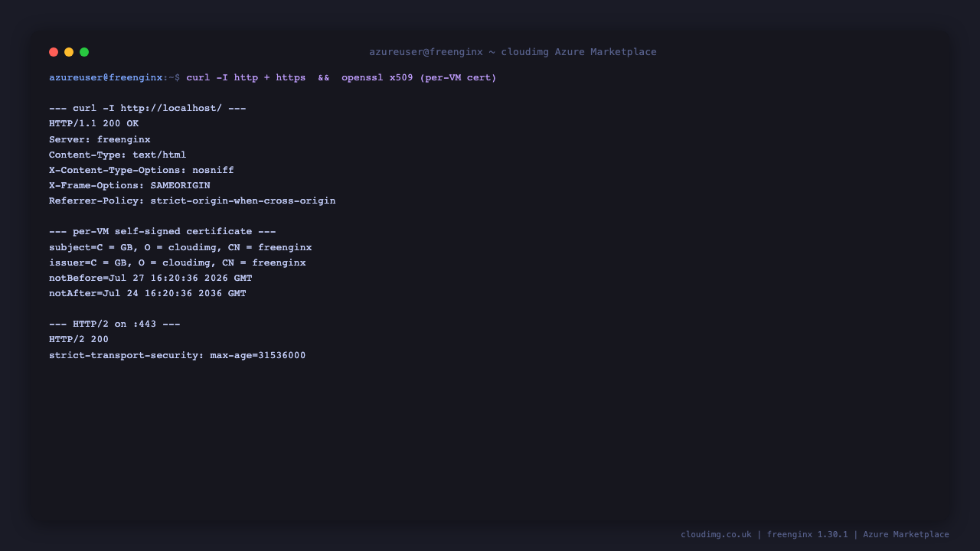The height and width of the screenshot is (551, 980).
Task: Click the green maximize window dot
Action: pyautogui.click(x=84, y=52)
